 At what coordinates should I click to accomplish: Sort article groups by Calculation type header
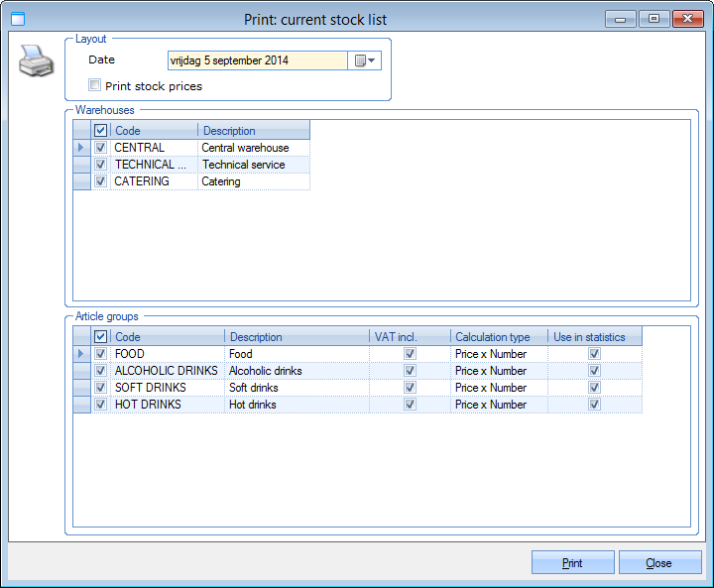point(498,337)
